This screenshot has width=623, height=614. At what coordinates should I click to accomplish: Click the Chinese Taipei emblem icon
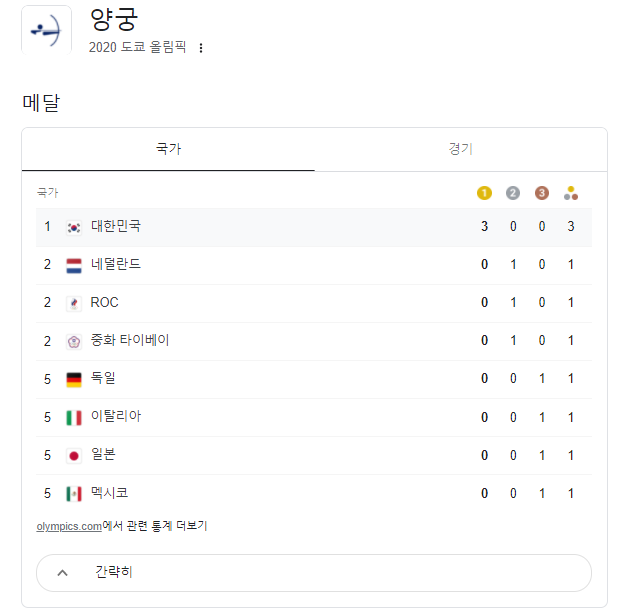coord(74,341)
